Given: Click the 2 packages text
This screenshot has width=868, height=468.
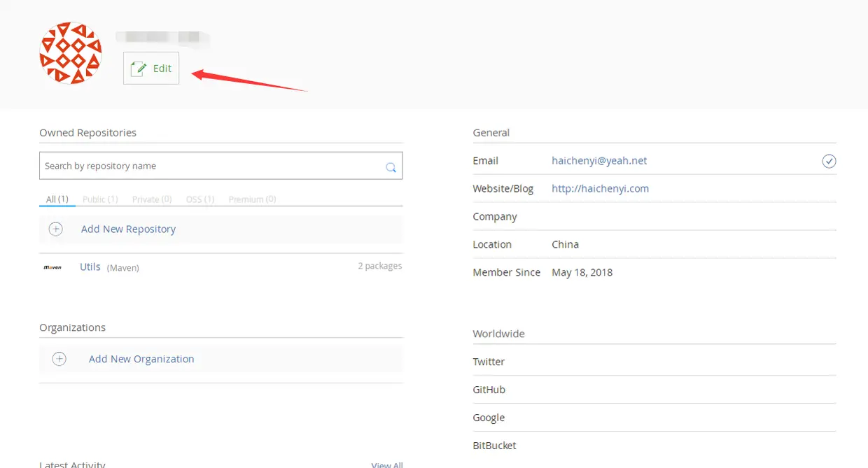Looking at the screenshot, I should (380, 266).
